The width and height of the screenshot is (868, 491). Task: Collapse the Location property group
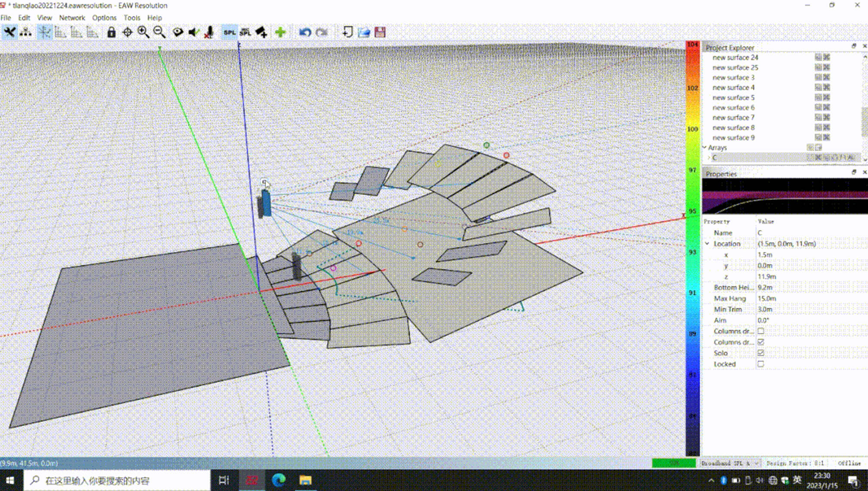[x=707, y=244]
